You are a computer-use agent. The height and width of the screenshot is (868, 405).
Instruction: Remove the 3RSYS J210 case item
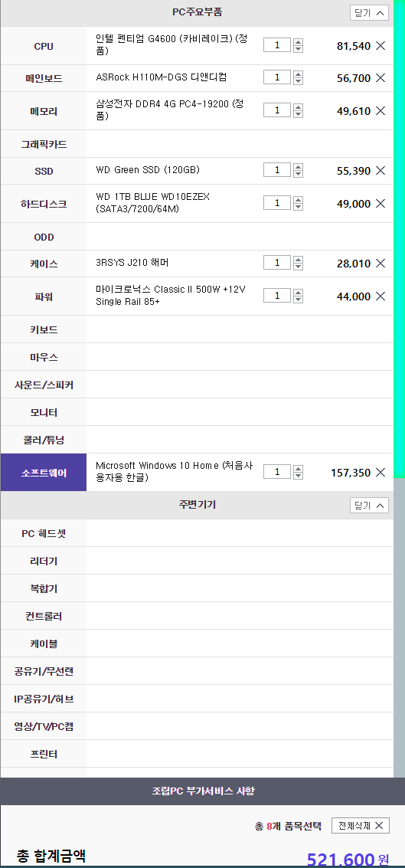380,264
